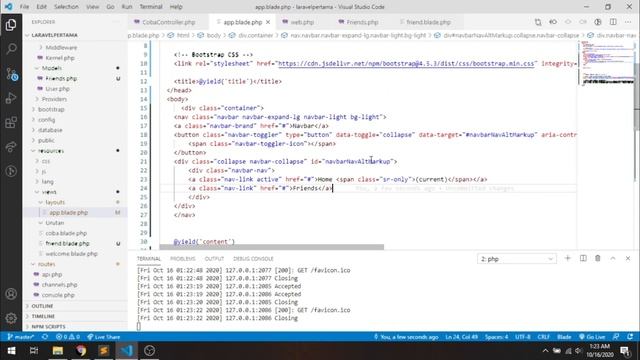Viewport: 640px width, 360px height.
Task: Open the File menu
Action: point(24,7)
